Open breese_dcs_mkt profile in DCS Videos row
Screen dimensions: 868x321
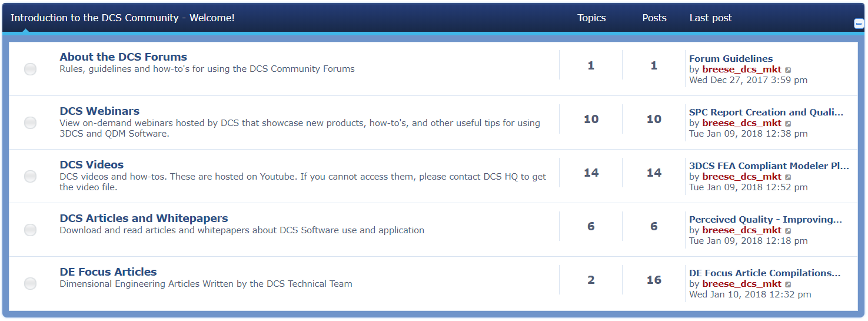[741, 177]
